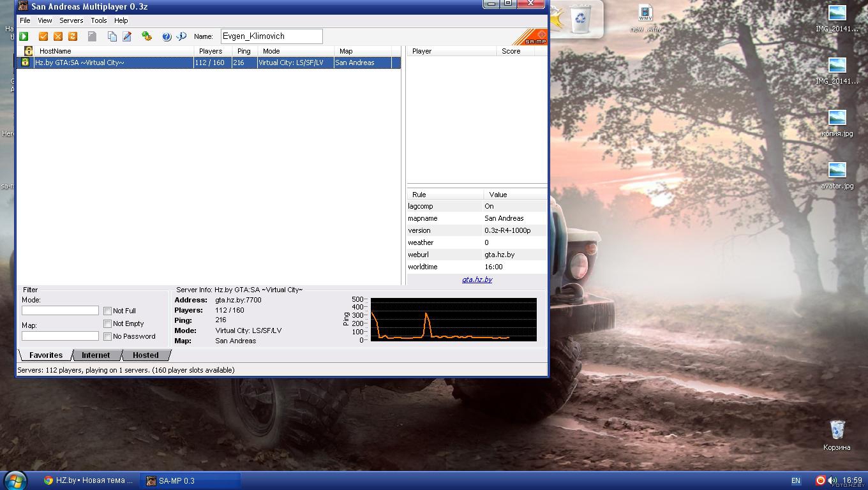Viewport: 868px width, 490px height.
Task: Click the Refresh Server orange arrows icon
Action: coord(73,36)
